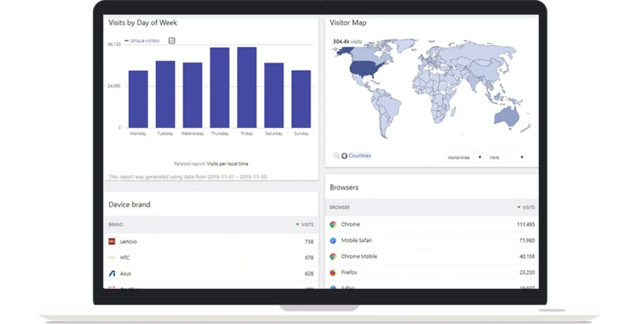This screenshot has height=324, width=644.
Task: Click the United States on visitor map
Action: click(365, 71)
